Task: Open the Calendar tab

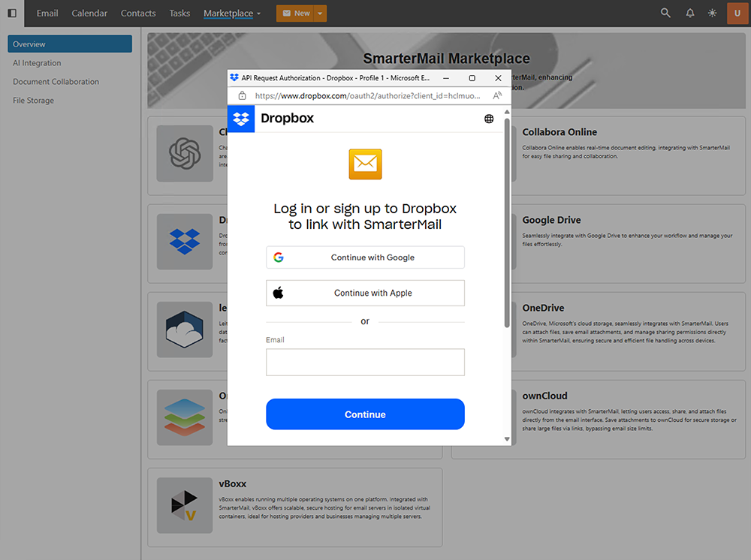Action: 89,13
